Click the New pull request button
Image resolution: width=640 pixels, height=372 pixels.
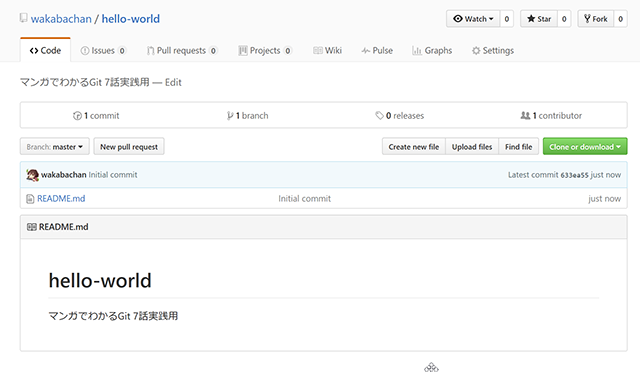click(129, 147)
